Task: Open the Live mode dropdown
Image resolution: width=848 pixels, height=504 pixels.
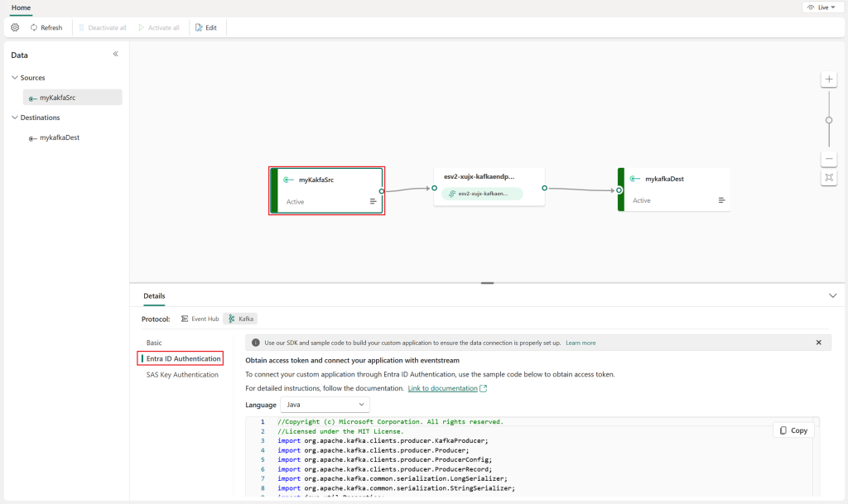Action: (821, 7)
